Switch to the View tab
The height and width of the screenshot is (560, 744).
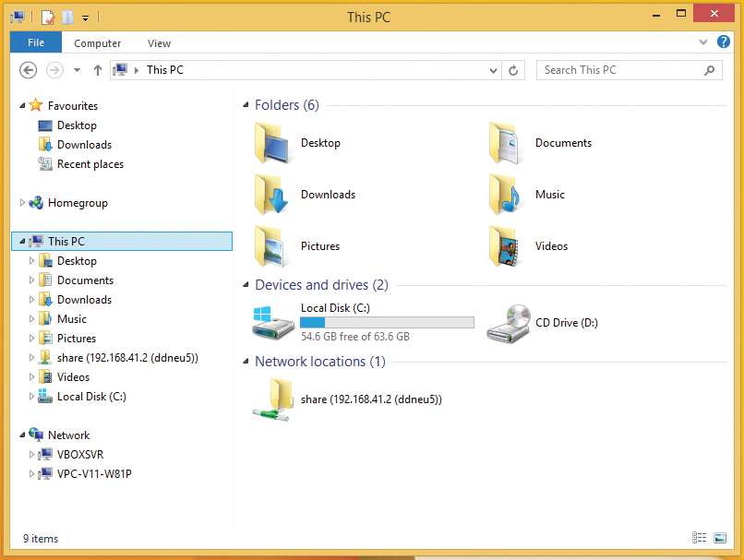pos(158,42)
